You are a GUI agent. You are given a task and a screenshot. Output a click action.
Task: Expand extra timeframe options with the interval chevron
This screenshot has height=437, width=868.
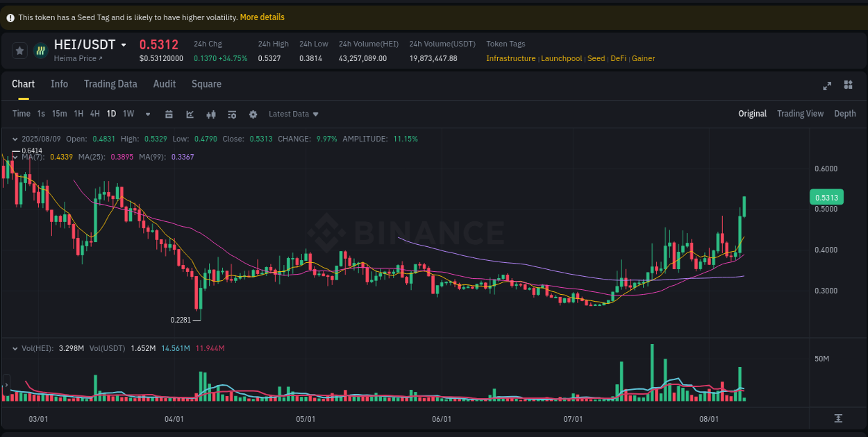tap(147, 114)
